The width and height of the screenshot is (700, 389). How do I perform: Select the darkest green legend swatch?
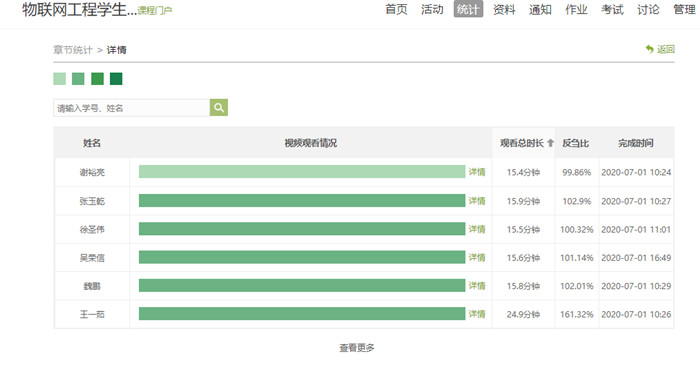pos(116,79)
